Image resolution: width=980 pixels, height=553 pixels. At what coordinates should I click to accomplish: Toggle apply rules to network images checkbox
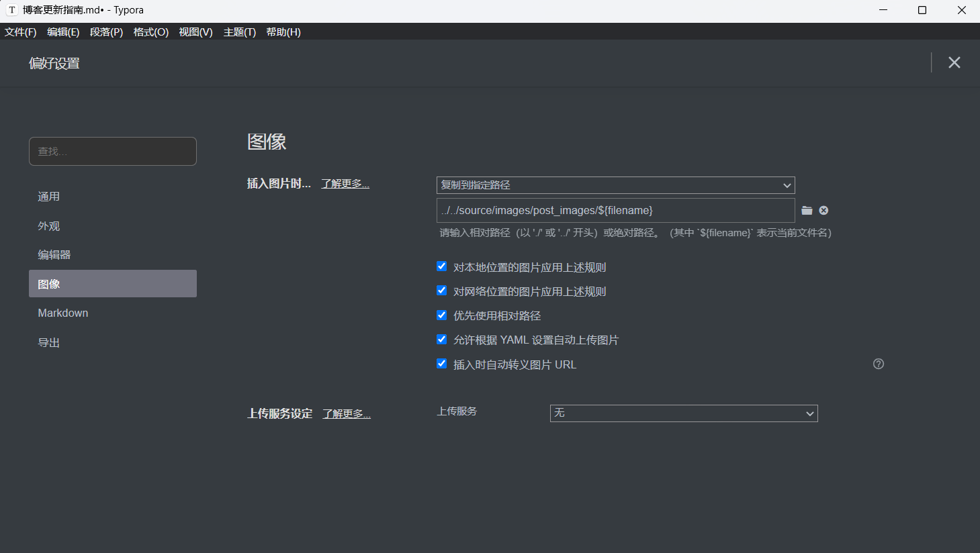tap(441, 291)
